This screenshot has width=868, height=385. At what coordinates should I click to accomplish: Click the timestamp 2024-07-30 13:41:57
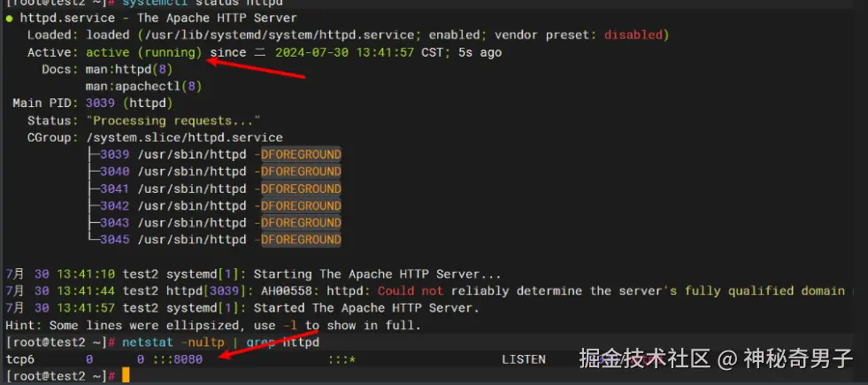click(344, 52)
